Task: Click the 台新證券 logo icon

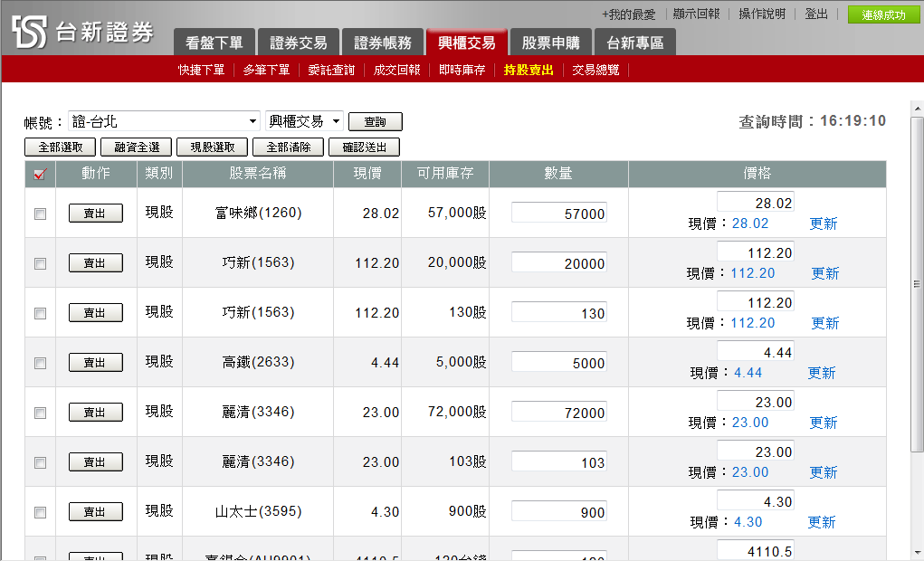Action: coord(29,32)
